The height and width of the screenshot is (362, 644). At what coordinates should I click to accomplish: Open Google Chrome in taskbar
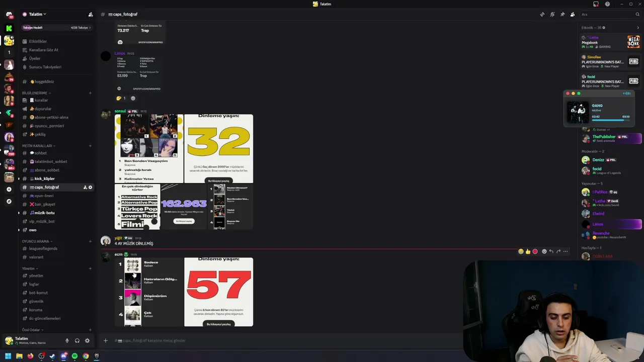coord(86,356)
